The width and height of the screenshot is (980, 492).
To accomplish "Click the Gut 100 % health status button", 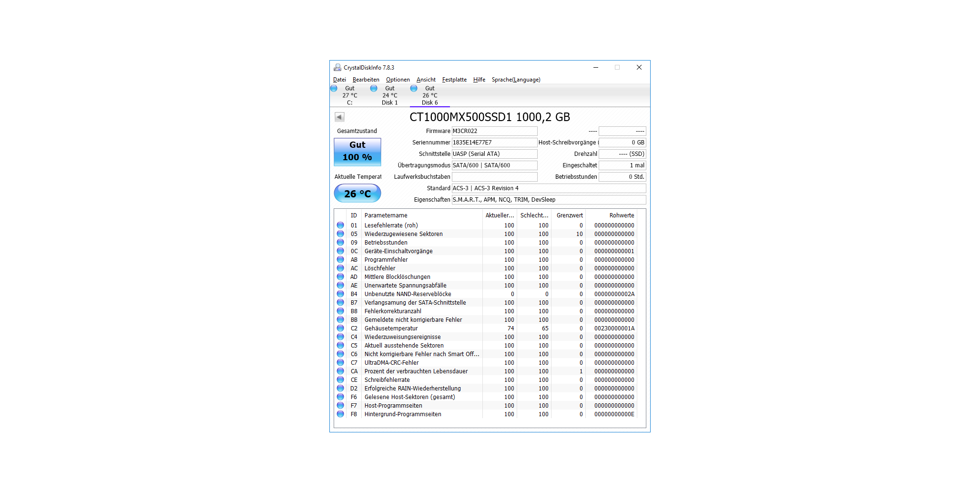I will coord(357,152).
